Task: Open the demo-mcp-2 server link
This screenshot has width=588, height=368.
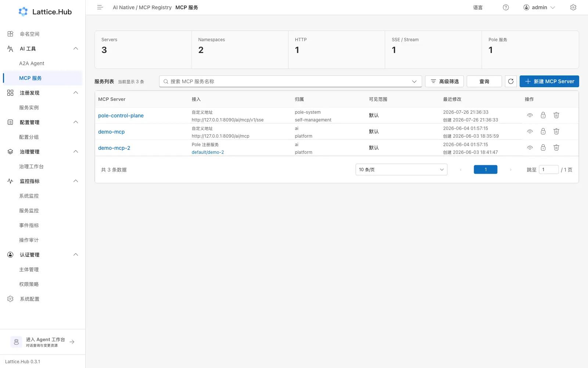Action: [x=114, y=148]
